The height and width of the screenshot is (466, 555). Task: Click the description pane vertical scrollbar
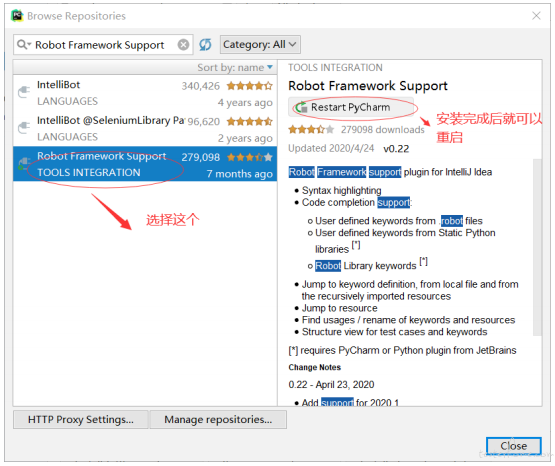537,247
